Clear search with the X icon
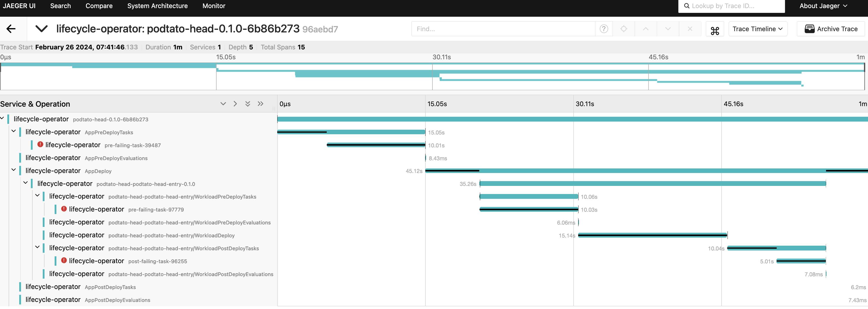This screenshot has height=309, width=868. 690,29
